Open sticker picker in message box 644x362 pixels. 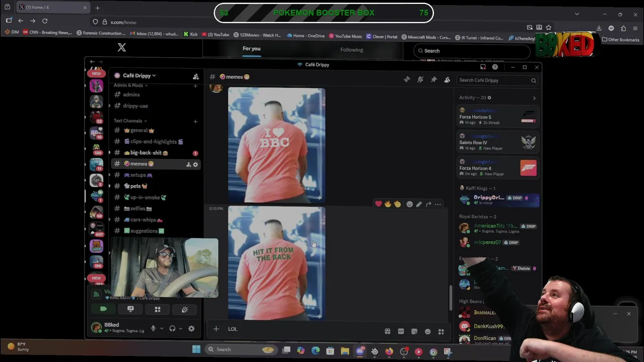(414, 331)
